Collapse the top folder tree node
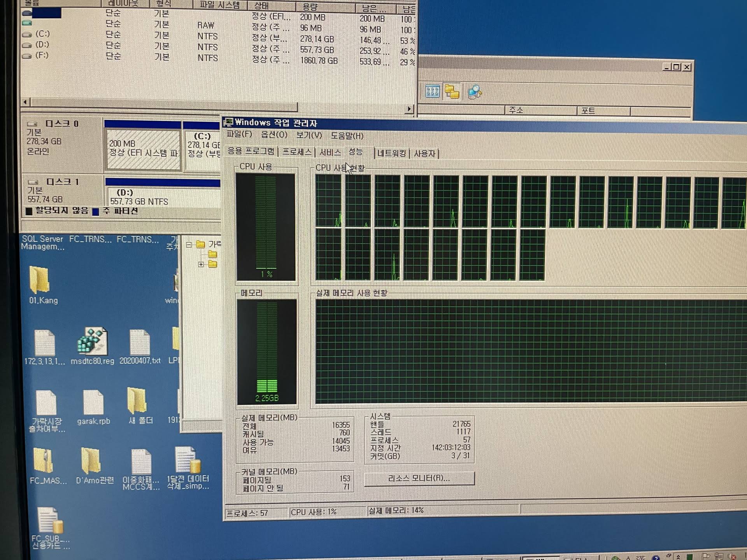Viewport: 747px width, 560px height. pyautogui.click(x=189, y=245)
